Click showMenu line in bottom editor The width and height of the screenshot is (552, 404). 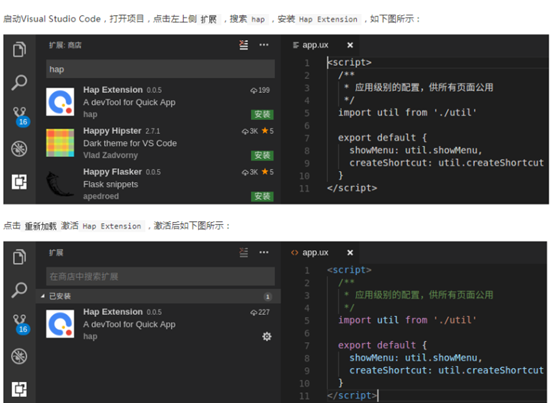pyautogui.click(x=415, y=358)
